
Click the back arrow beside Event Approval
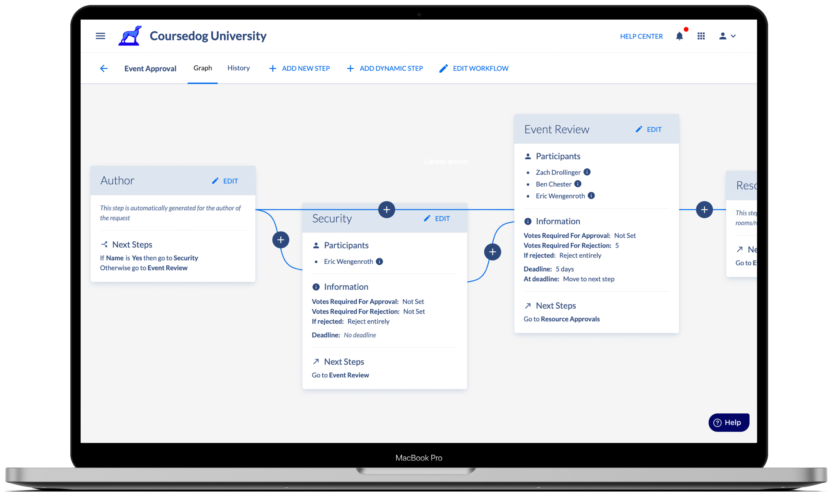[104, 68]
